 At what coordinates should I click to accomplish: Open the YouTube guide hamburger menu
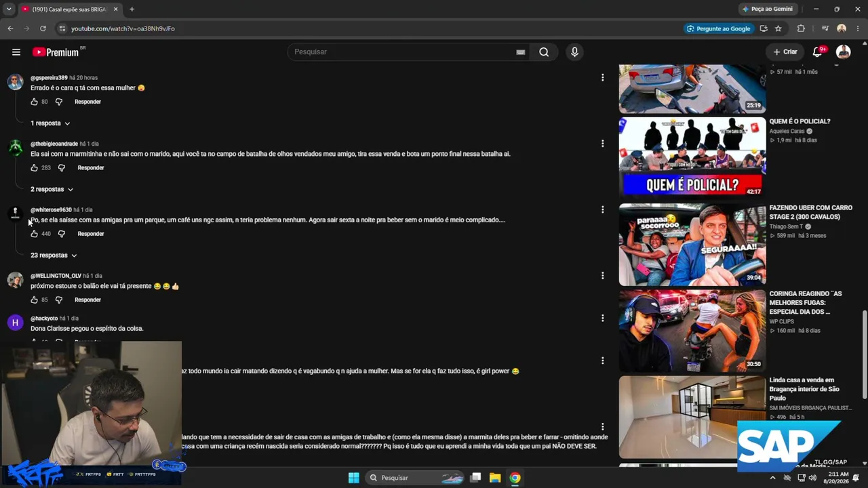point(16,52)
